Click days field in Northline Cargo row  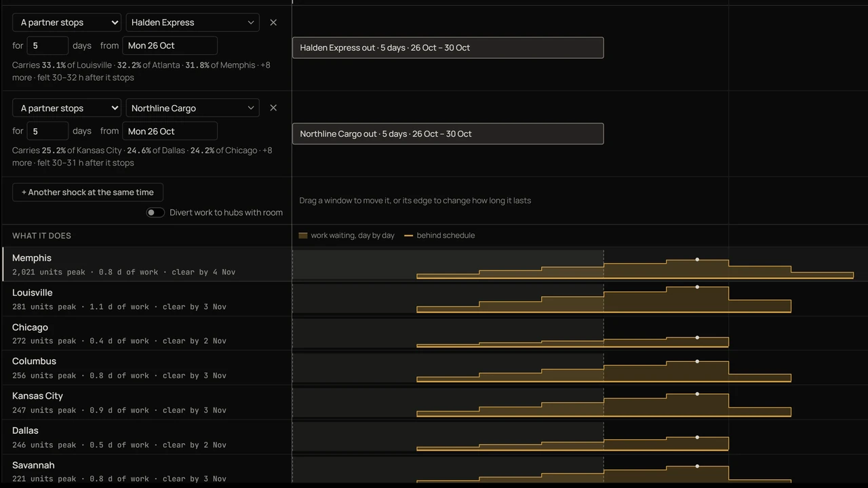click(47, 131)
